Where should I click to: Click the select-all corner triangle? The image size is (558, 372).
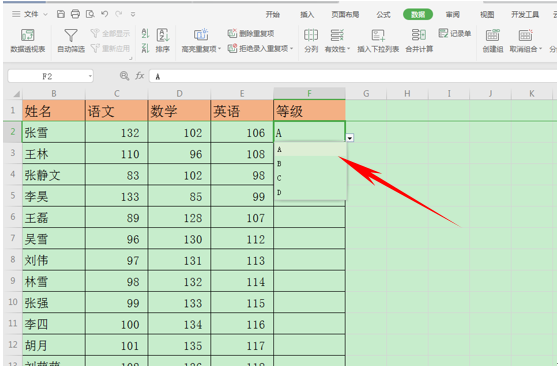point(16,94)
